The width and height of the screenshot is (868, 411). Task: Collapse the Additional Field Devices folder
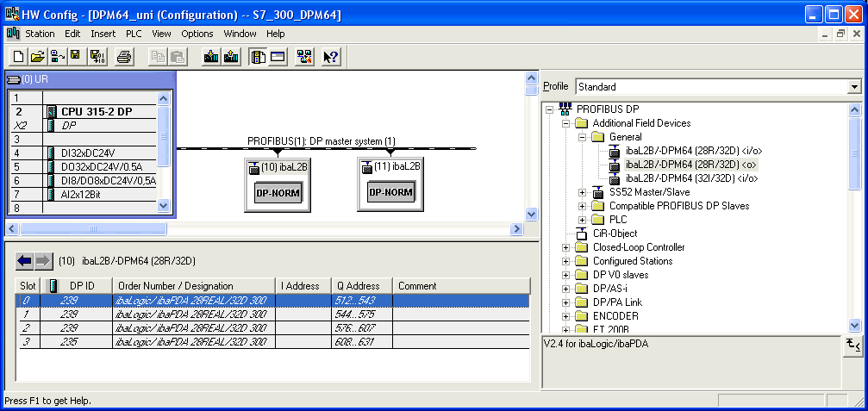coord(566,123)
